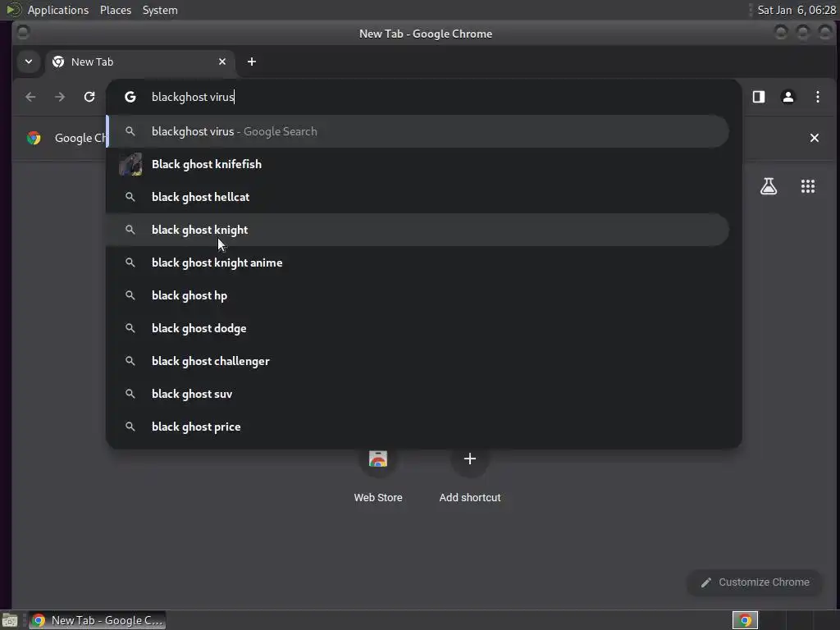The image size is (840, 630).
Task: Select Black ghost knifefish suggestion
Action: (x=418, y=164)
